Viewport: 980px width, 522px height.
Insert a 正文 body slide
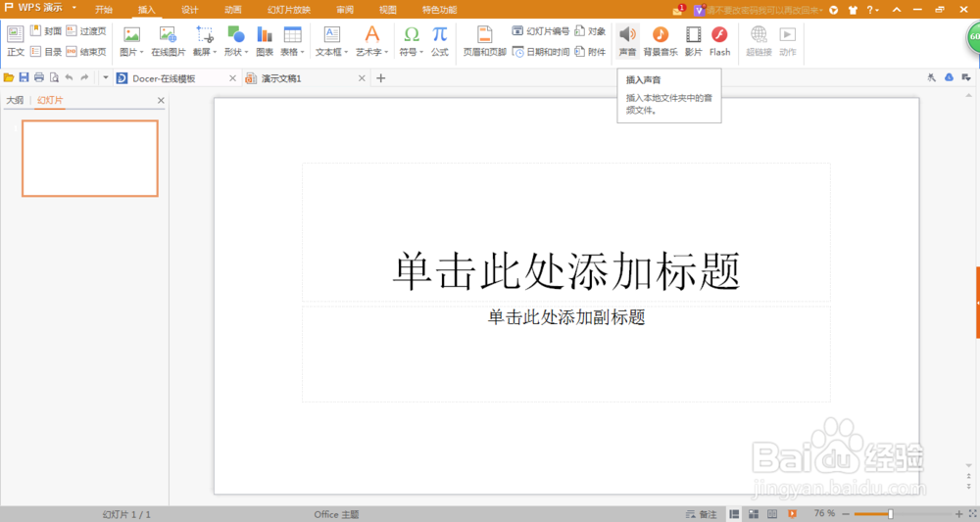click(15, 41)
